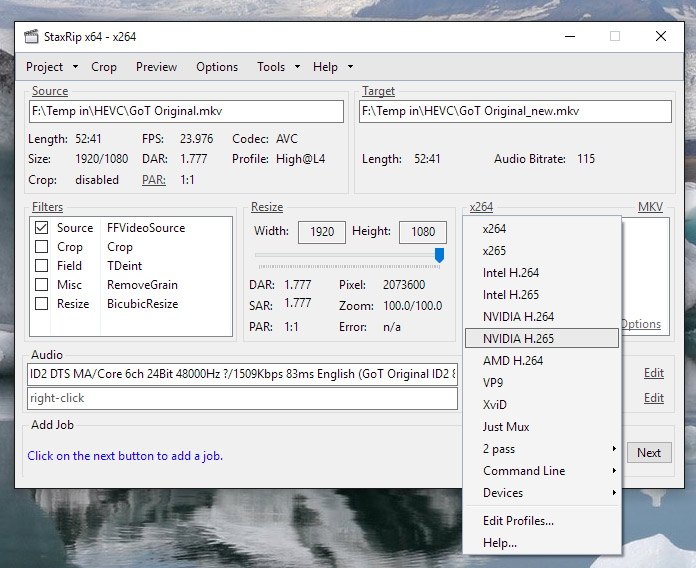Viewport: 696px width, 568px height.
Task: Minimize the StaxRip window
Action: click(x=570, y=36)
